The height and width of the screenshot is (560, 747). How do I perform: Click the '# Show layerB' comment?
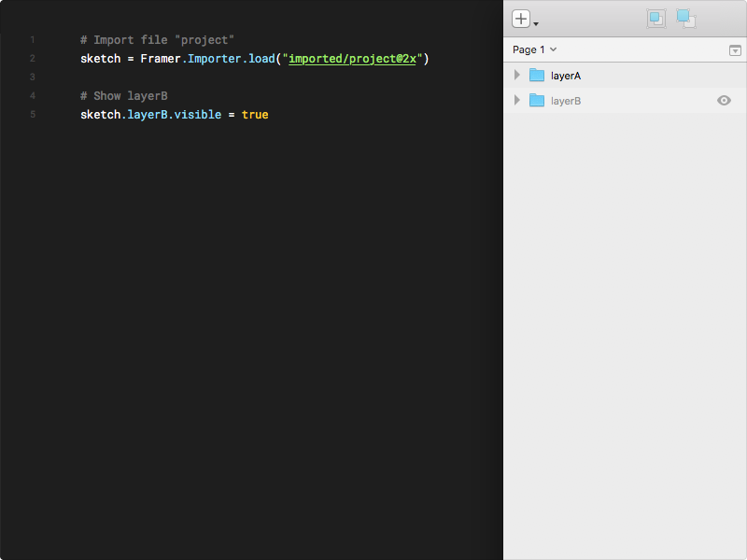(124, 96)
